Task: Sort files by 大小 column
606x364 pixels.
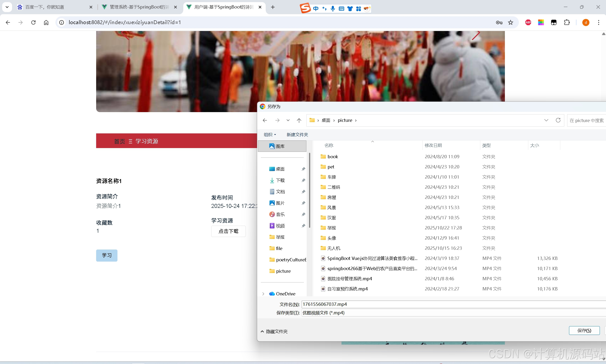Action: click(544, 145)
